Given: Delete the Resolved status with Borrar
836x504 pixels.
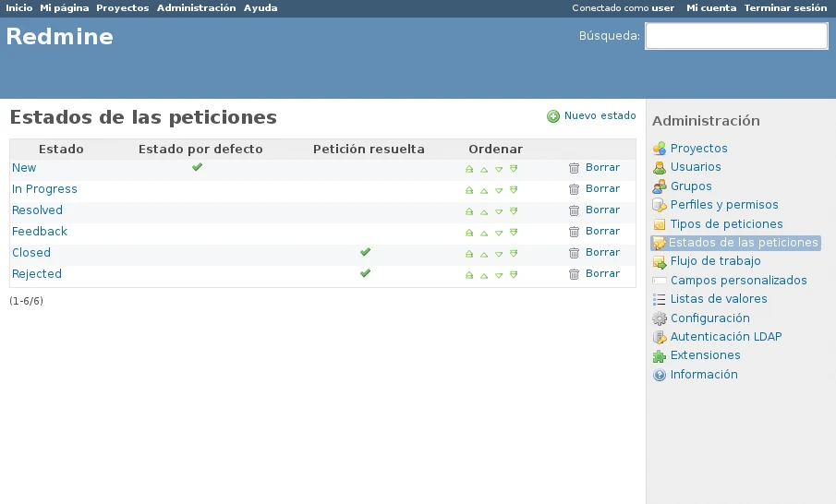Looking at the screenshot, I should coord(602,210).
